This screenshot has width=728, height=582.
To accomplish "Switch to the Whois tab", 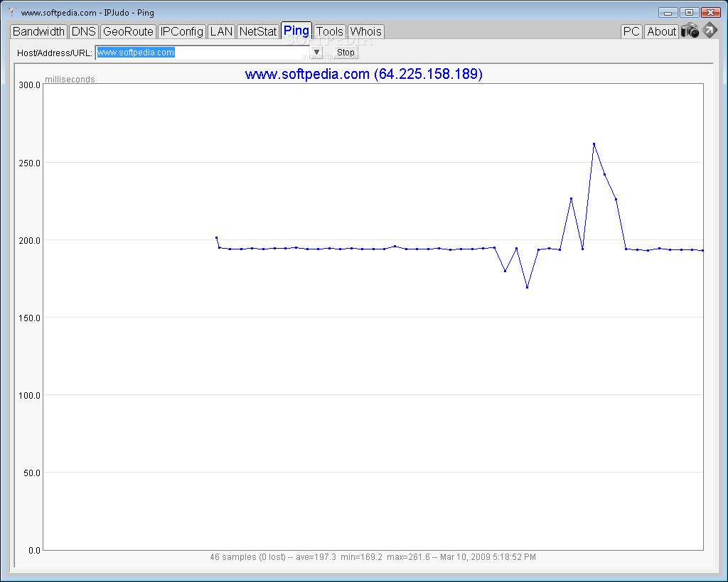I will tap(366, 31).
